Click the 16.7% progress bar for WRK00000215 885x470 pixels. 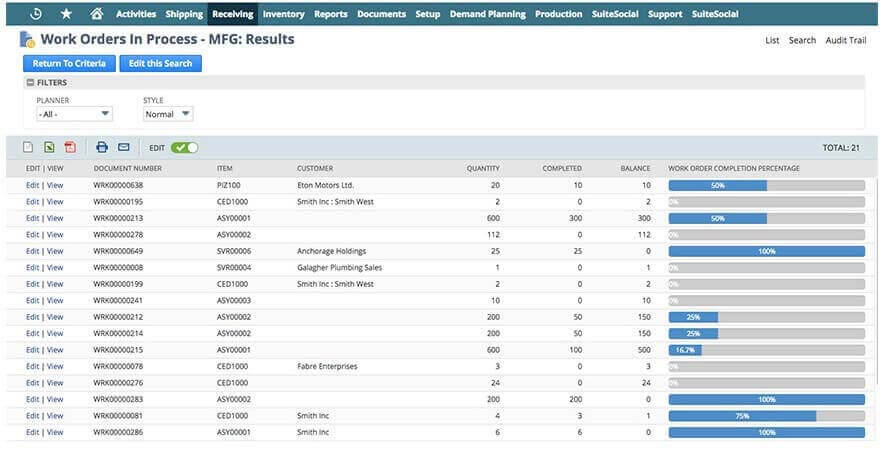[766, 350]
